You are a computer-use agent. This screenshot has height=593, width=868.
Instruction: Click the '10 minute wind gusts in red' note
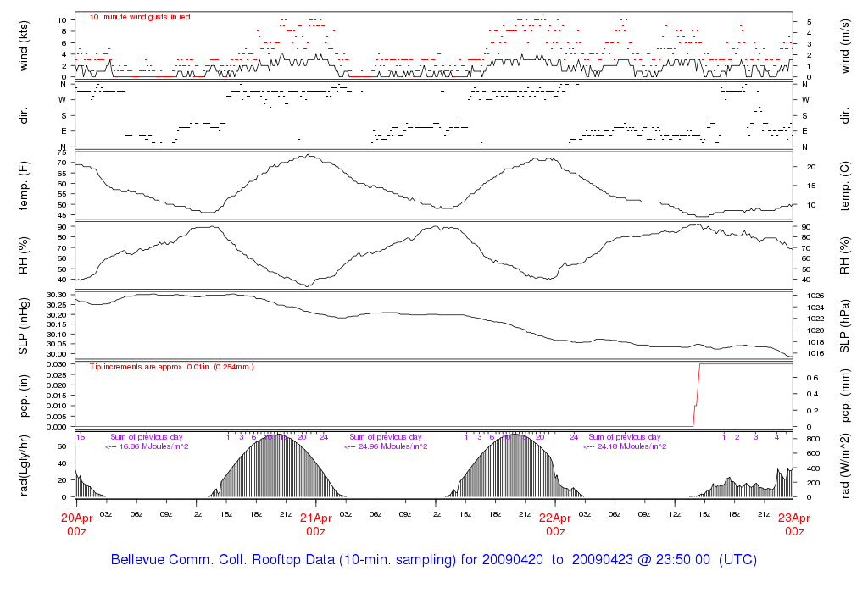coord(140,17)
